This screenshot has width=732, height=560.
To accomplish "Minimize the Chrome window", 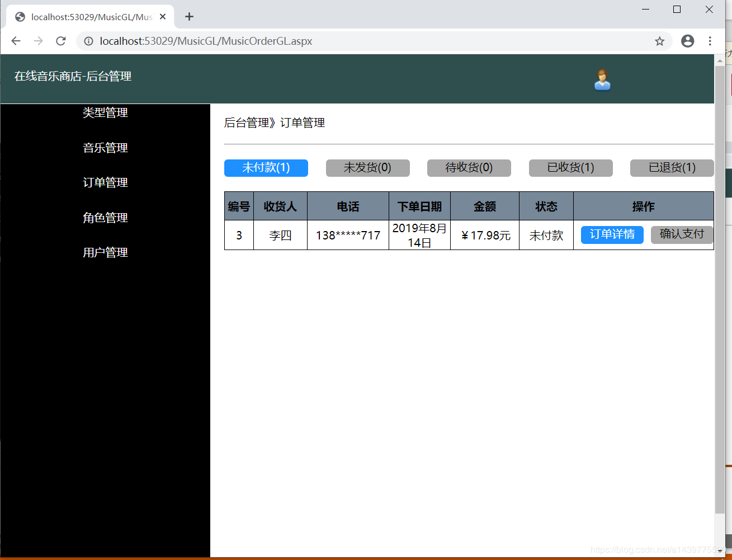I will (x=645, y=10).
